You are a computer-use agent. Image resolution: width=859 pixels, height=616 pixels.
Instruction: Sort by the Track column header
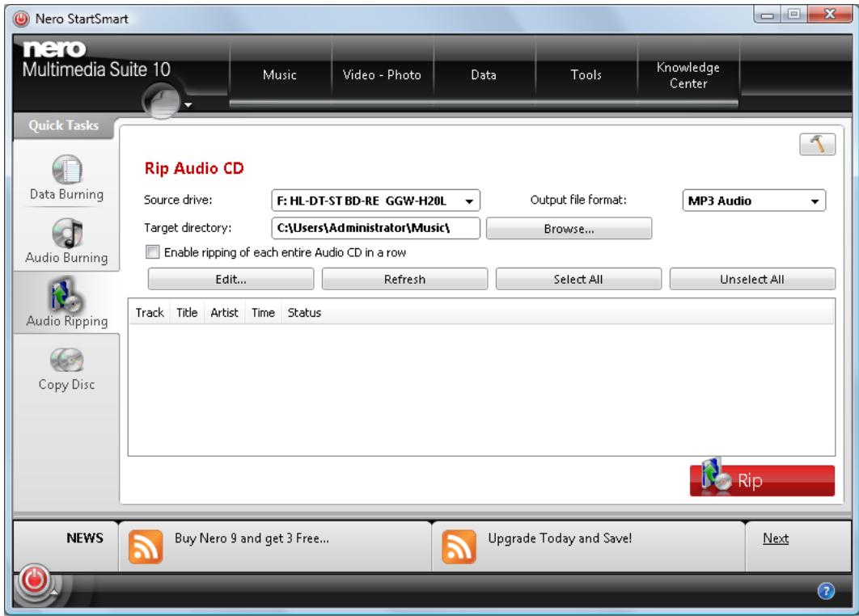[x=150, y=313]
